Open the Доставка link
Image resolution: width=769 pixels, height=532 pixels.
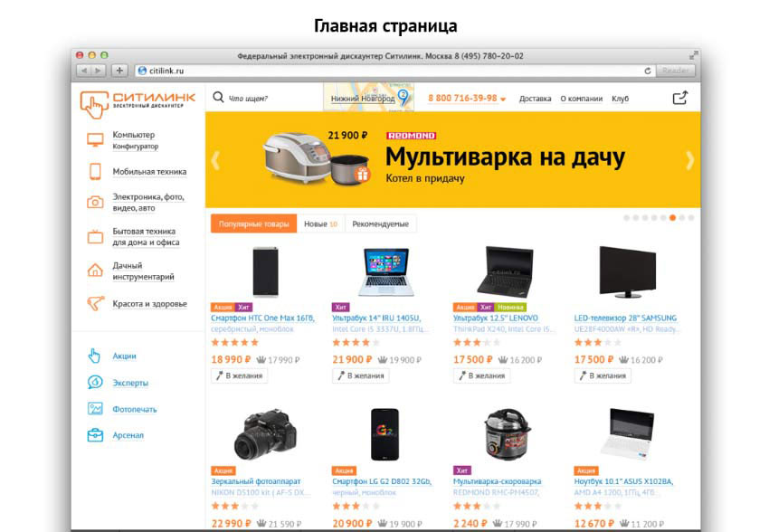click(535, 99)
